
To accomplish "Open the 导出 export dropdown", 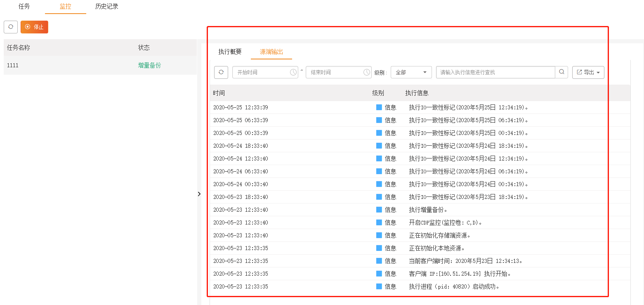I will (588, 72).
